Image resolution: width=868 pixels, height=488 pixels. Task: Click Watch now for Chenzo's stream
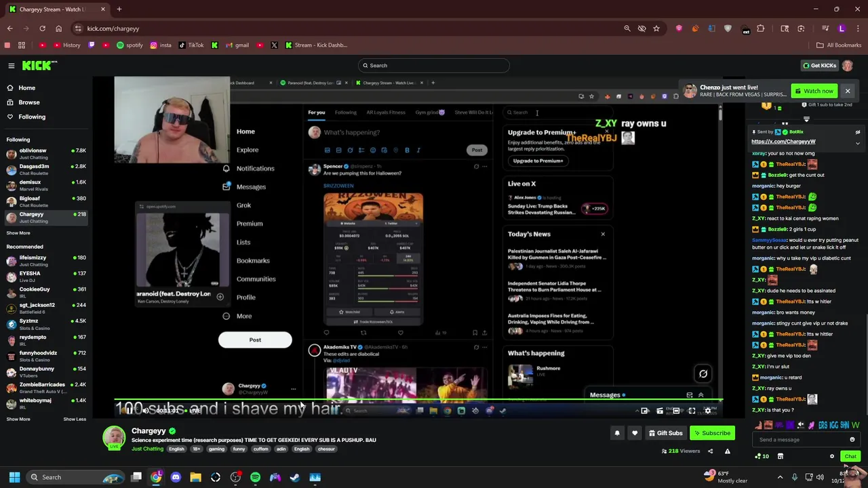[x=814, y=91]
